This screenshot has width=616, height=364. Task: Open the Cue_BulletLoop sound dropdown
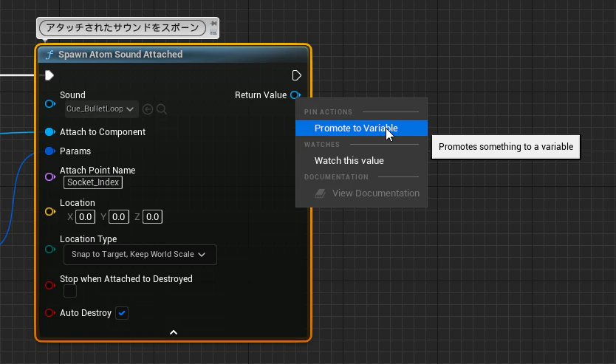101,109
